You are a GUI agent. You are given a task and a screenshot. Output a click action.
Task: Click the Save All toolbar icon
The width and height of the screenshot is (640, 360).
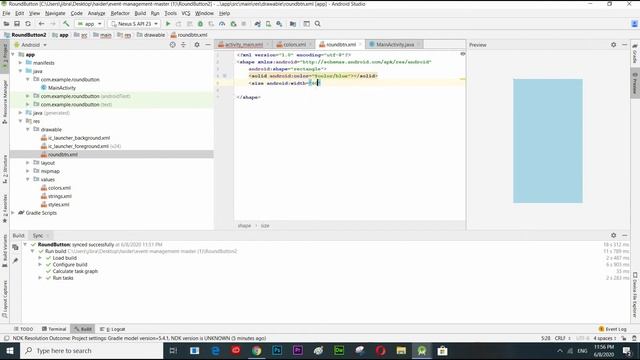17,24
